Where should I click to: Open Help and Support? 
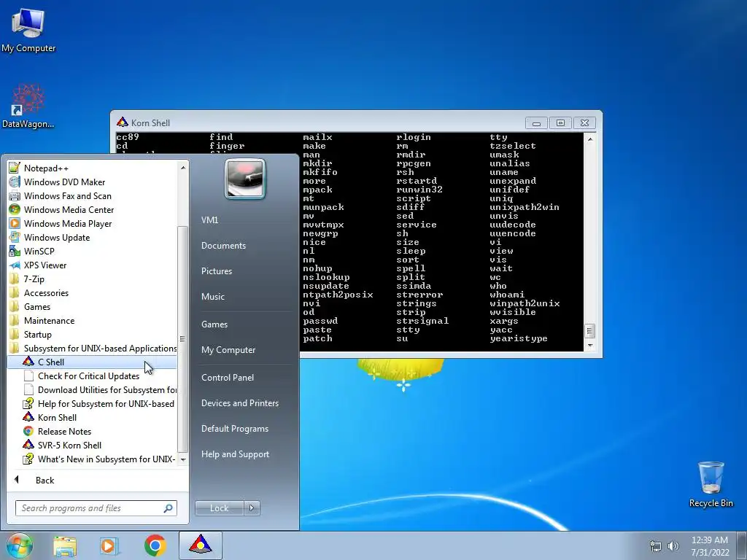pyautogui.click(x=235, y=454)
